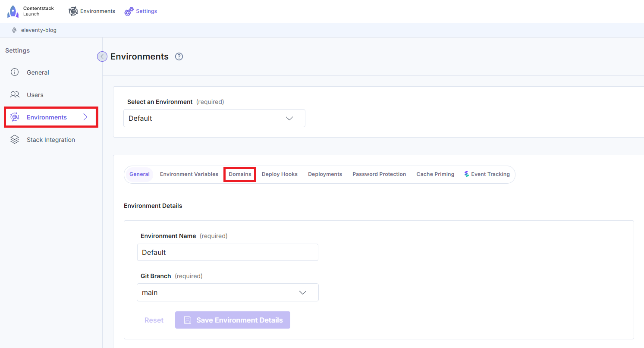644x348 pixels.
Task: Open General settings via the info icon
Action: pos(15,72)
